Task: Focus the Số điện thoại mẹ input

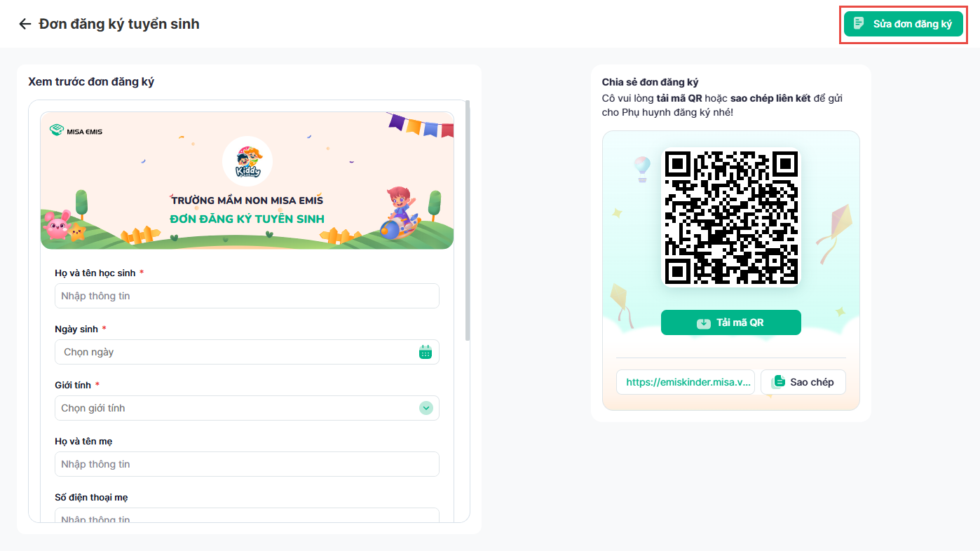Action: [x=247, y=516]
